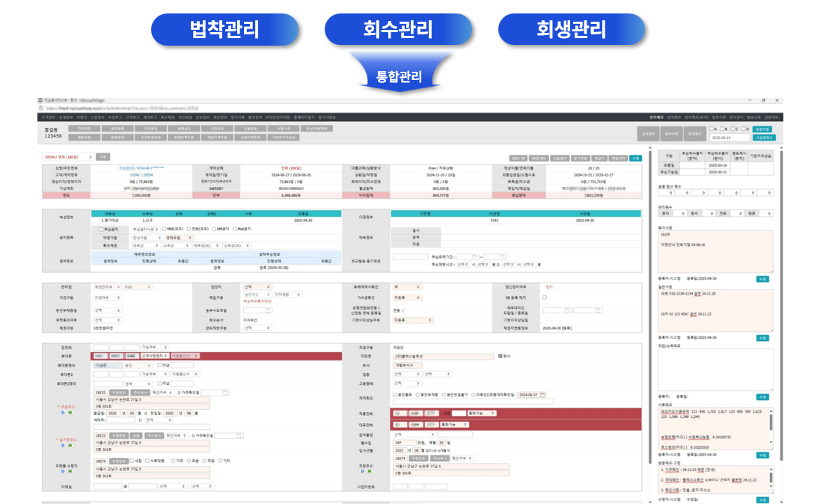This screenshot has width=823, height=504.
Task: Click the 설정저장 save button
Action: (763, 129)
